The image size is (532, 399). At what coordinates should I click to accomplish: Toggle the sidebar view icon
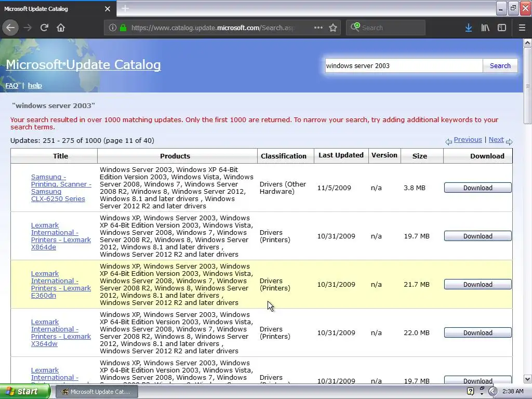pos(502,28)
